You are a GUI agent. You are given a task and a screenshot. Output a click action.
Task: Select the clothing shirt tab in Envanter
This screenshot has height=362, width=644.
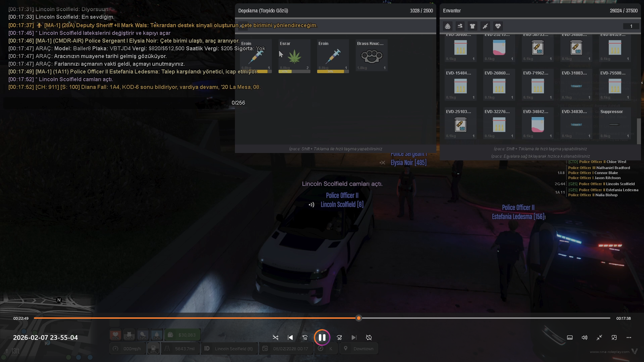coord(473,26)
